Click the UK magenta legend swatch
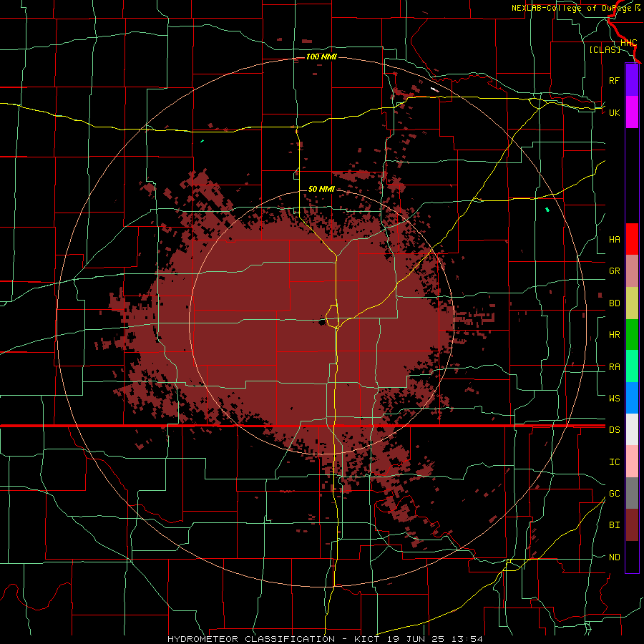 tap(632, 112)
